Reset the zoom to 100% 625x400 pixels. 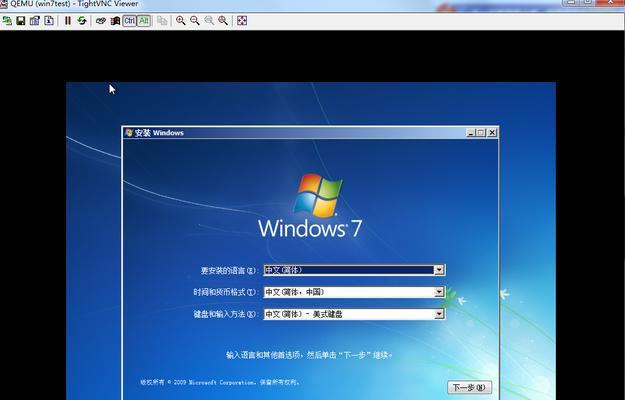point(209,21)
